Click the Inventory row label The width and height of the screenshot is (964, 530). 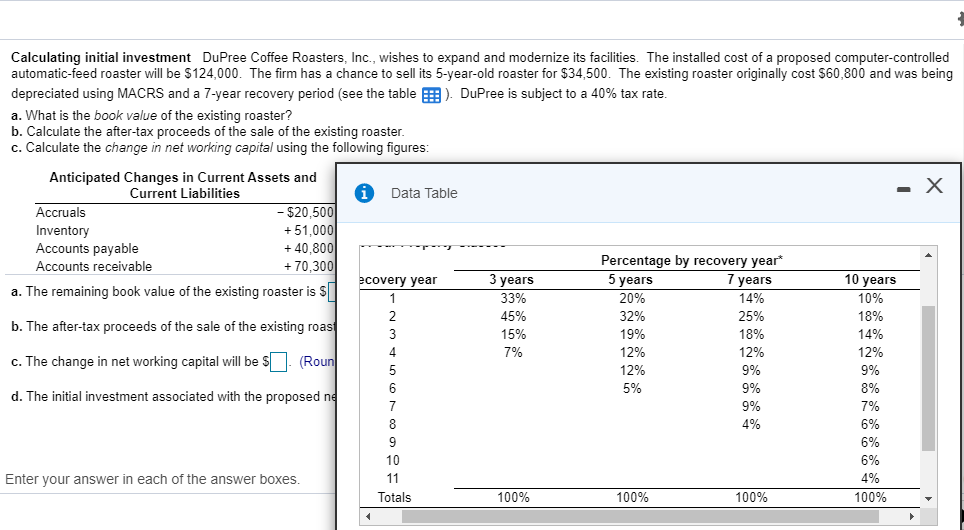tap(62, 231)
